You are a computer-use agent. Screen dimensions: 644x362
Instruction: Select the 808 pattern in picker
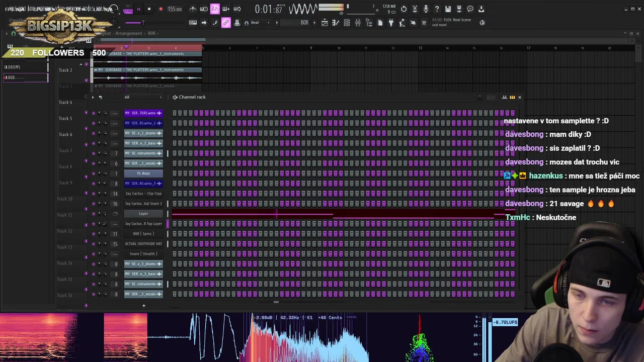[25, 77]
